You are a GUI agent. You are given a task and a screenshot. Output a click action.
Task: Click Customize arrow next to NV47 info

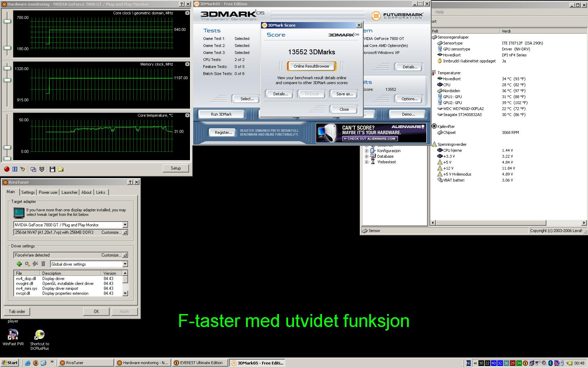[125, 232]
